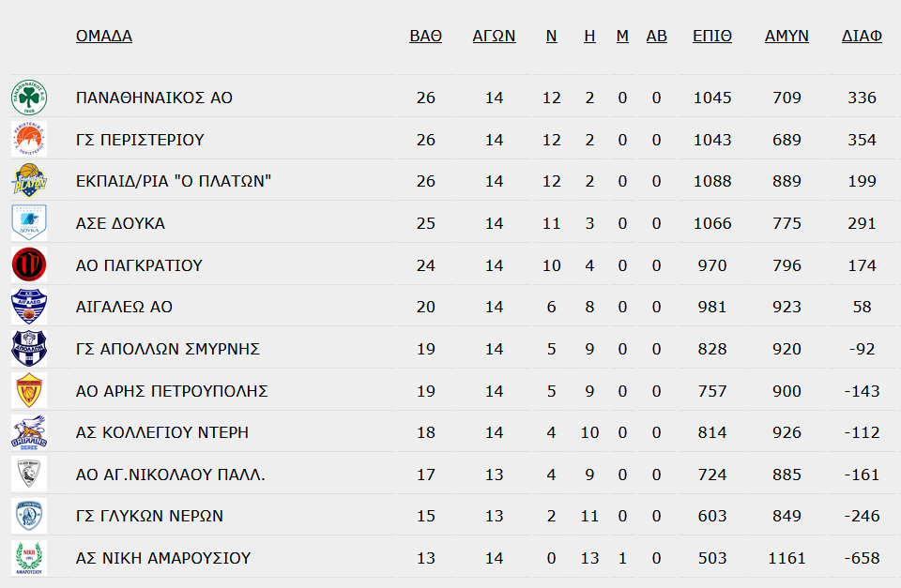
Task: Sort by the ΑΜΥΝ defense header
Action: tap(786, 36)
